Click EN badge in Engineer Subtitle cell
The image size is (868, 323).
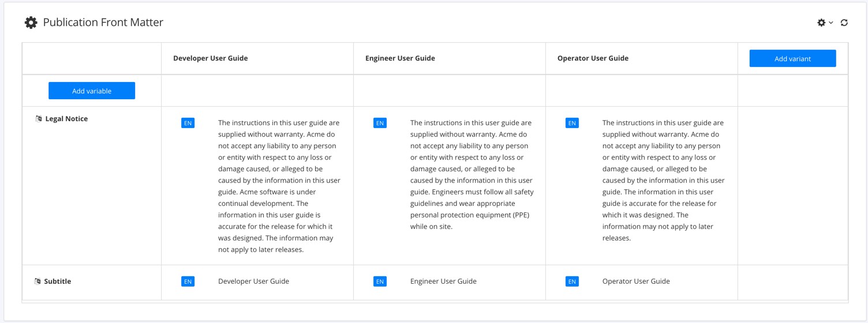point(380,281)
